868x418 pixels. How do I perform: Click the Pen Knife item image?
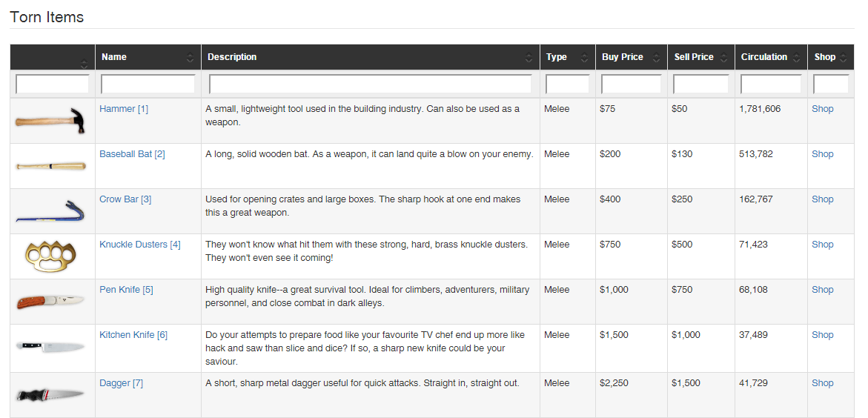point(51,301)
